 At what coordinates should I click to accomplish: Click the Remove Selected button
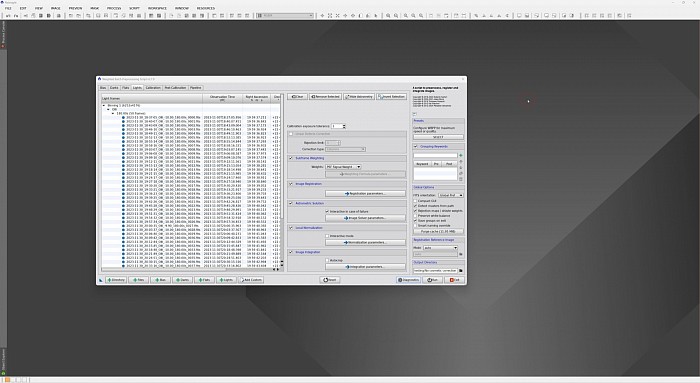pos(325,96)
